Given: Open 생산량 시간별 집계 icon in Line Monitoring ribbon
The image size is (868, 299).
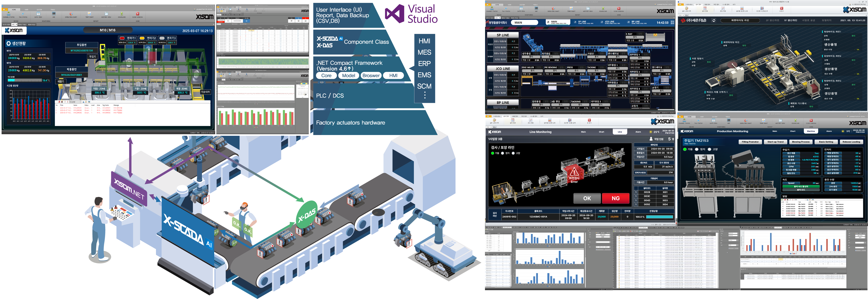Looking at the screenshot, I should click(570, 121).
